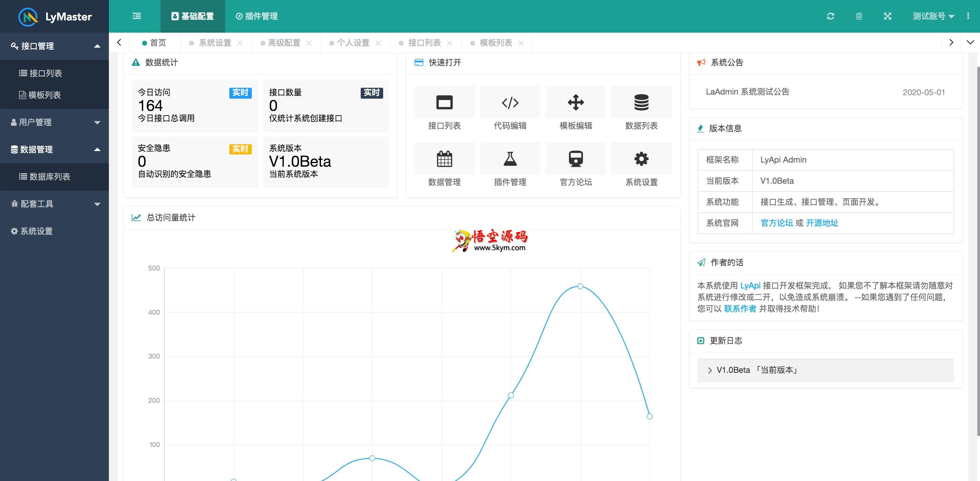The width and height of the screenshot is (980, 481).
Task: Click the chart peak data point near 460
Action: (580, 286)
